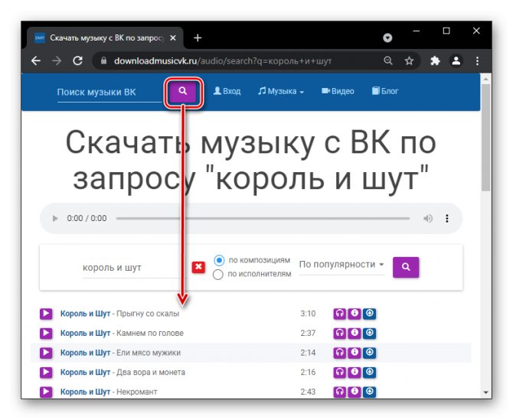The width and height of the screenshot is (513, 420).
Task: Select 'по исполнителям' radio button
Action: tap(218, 274)
